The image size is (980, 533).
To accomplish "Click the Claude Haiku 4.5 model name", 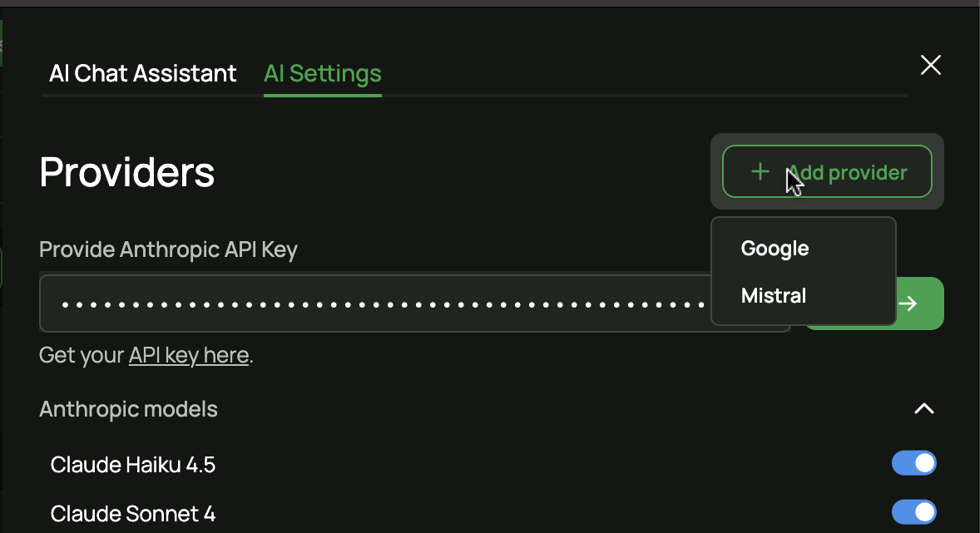I will pyautogui.click(x=133, y=464).
